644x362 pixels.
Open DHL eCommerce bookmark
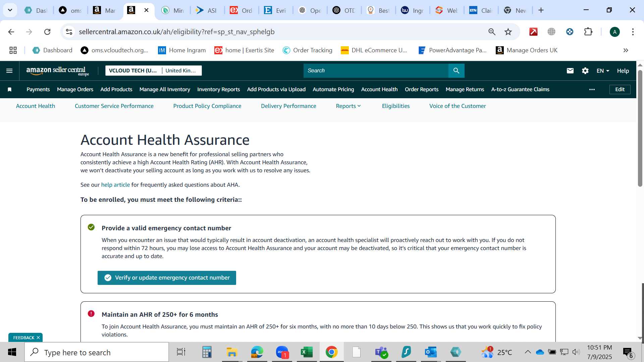point(374,50)
